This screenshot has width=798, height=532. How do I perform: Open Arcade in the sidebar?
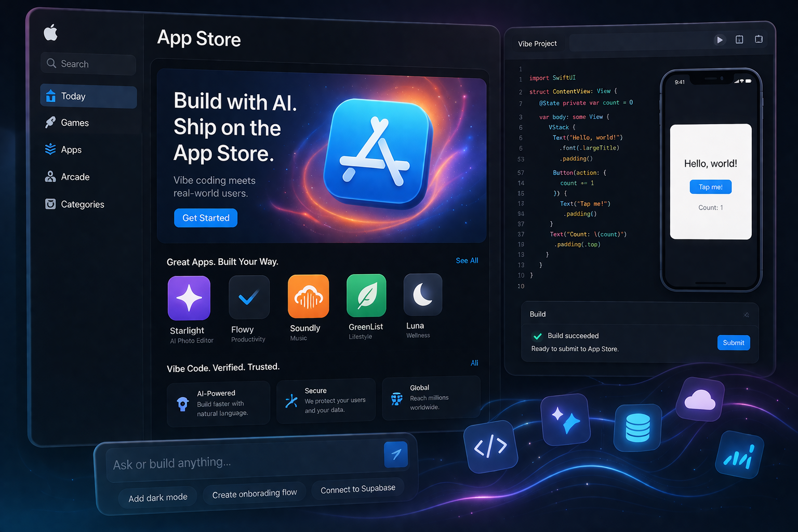pyautogui.click(x=88, y=177)
